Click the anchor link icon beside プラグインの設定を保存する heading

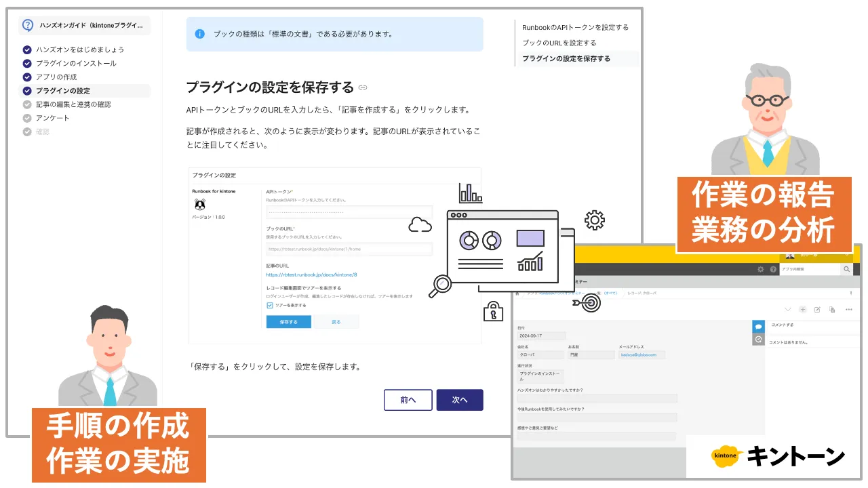click(x=363, y=87)
